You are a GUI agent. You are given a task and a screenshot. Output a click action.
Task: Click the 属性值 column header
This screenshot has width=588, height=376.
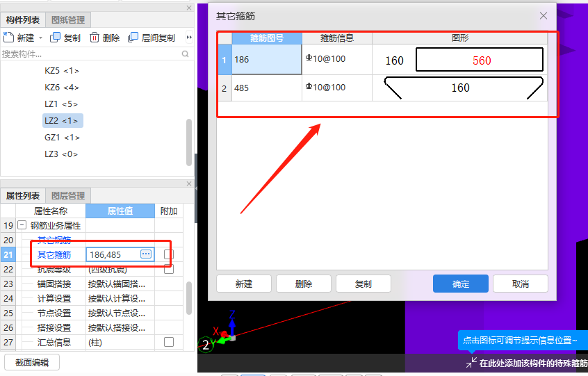120,211
